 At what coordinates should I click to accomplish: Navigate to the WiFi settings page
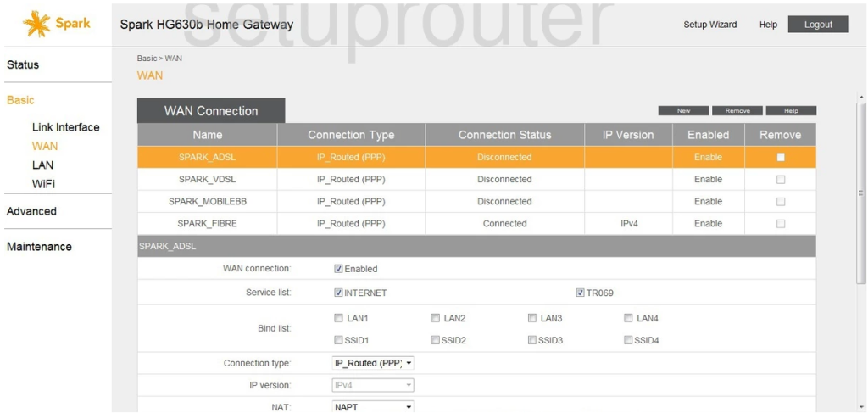(x=43, y=183)
